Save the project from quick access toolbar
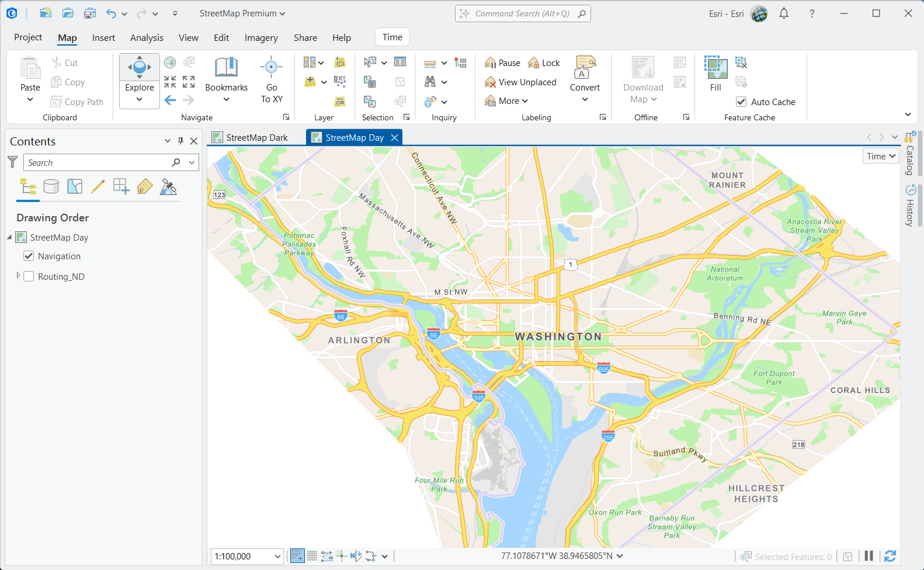The width and height of the screenshot is (924, 570). (x=89, y=13)
